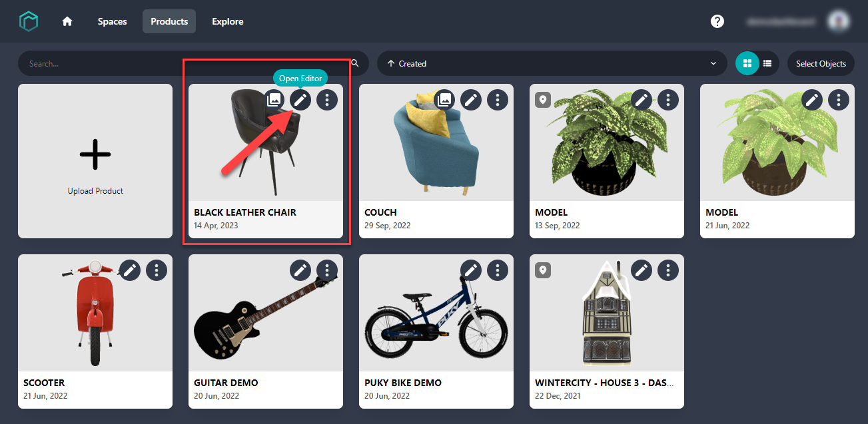Switch to grid view

[747, 63]
